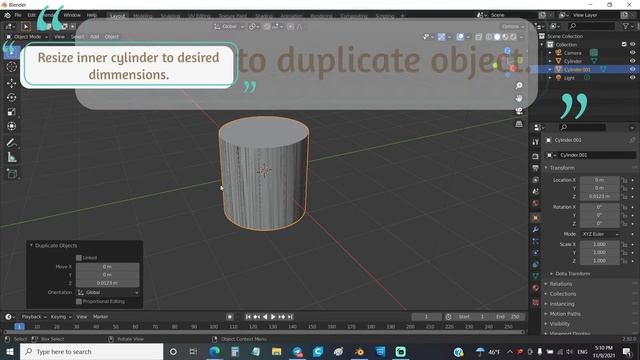This screenshot has width=640, height=360.
Task: Open the timeline Keying menu
Action: click(60, 317)
